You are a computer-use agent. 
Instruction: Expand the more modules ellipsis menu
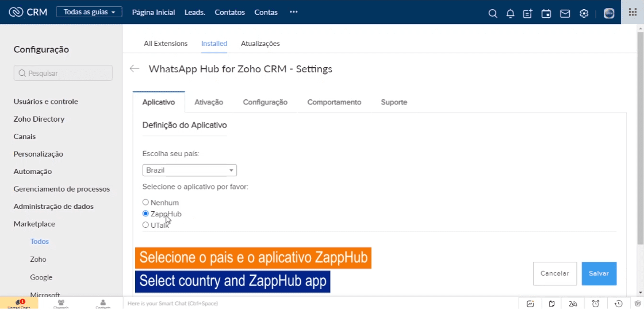(294, 12)
